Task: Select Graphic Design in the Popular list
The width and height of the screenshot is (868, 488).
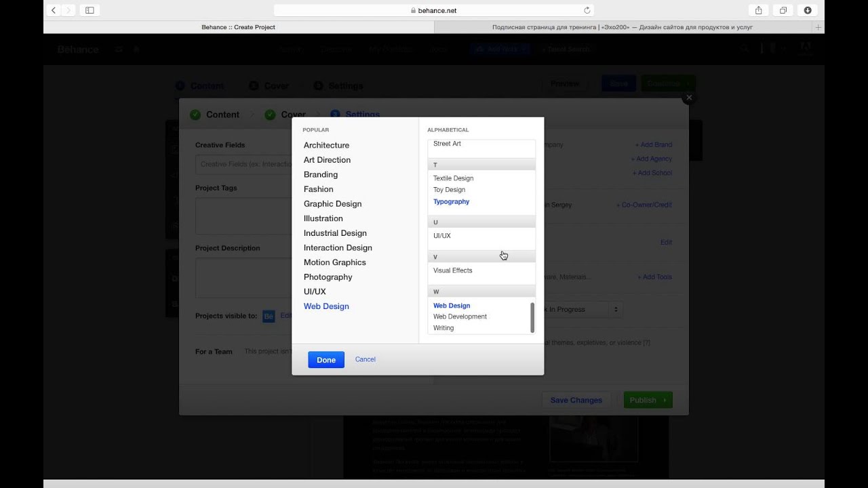Action: pyautogui.click(x=332, y=203)
